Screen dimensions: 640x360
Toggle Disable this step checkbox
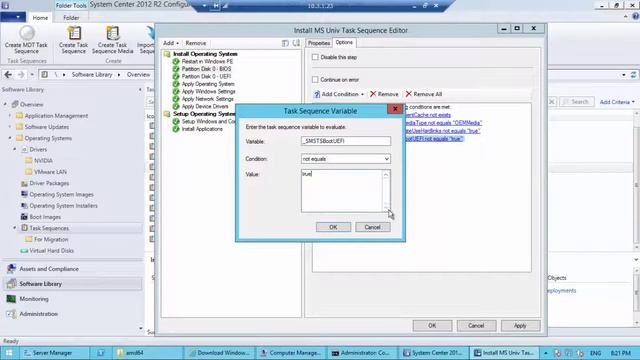click(x=315, y=57)
